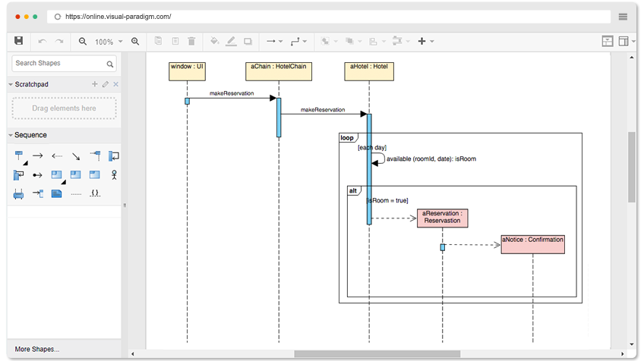Click the Copy toolbar icon
The width and height of the screenshot is (644, 361).
[158, 41]
